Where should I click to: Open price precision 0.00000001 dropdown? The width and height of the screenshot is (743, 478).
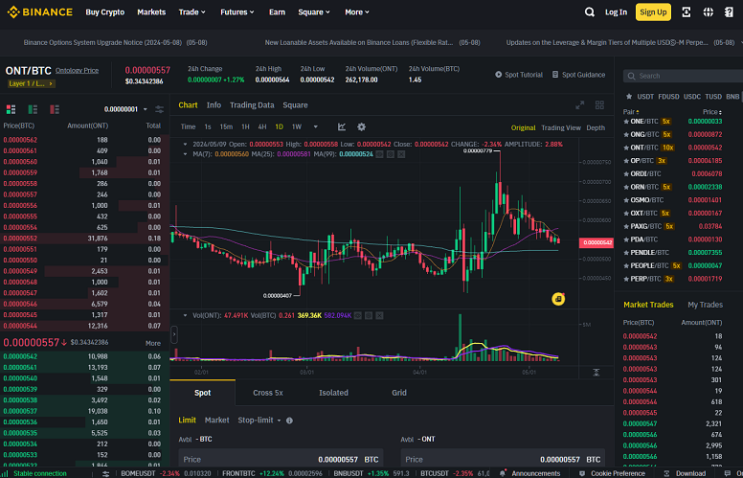126,109
